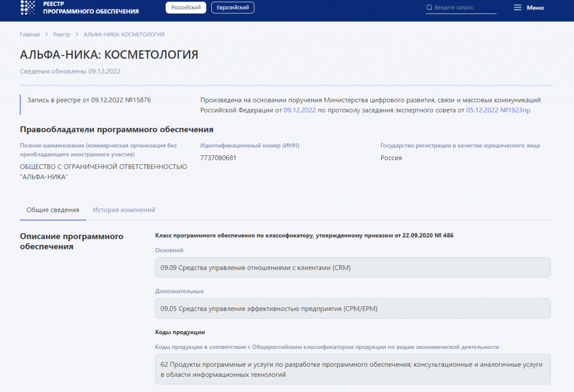Screen dimensions: 574x392
Task: Click the INN value 7737080681
Action: click(218, 158)
